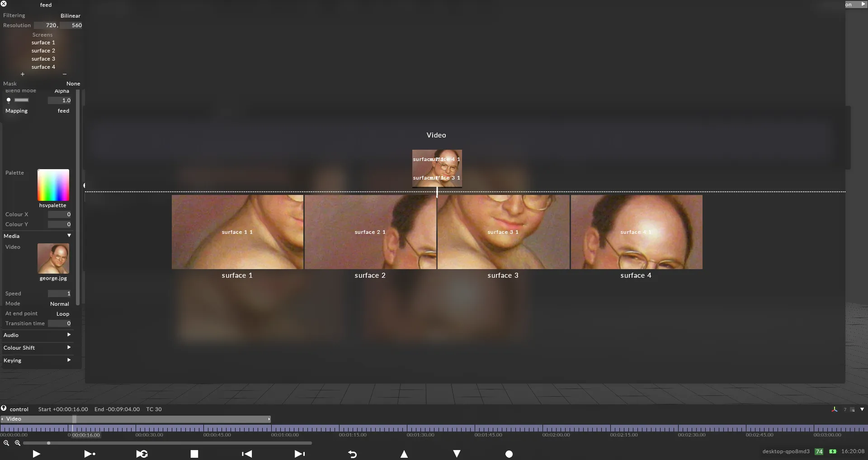Click the plus icon under Screens list

pyautogui.click(x=23, y=74)
